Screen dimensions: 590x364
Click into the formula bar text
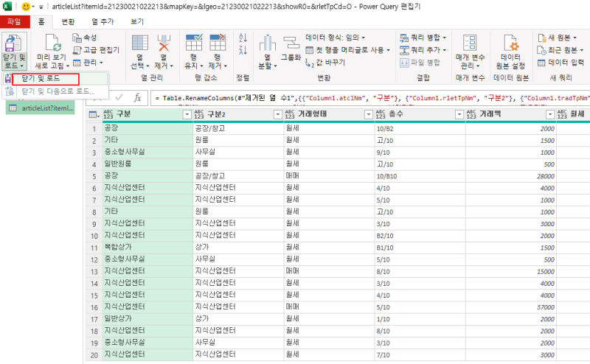coord(370,98)
